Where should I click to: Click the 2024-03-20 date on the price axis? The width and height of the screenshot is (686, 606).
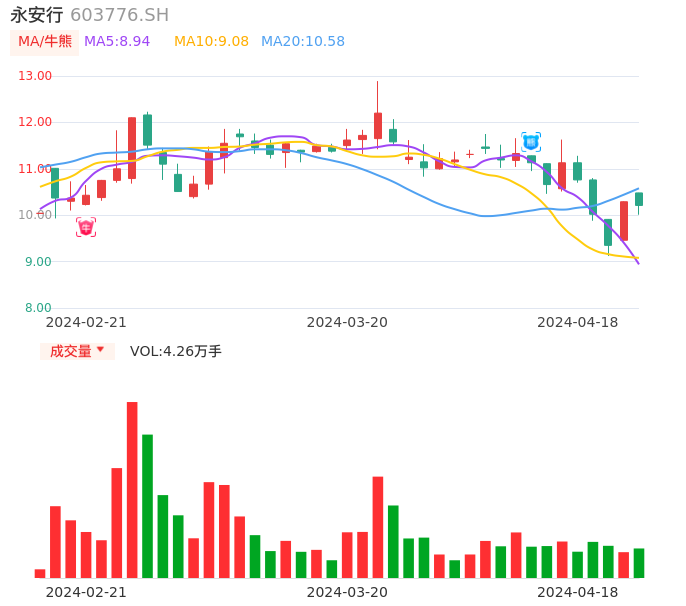347,322
